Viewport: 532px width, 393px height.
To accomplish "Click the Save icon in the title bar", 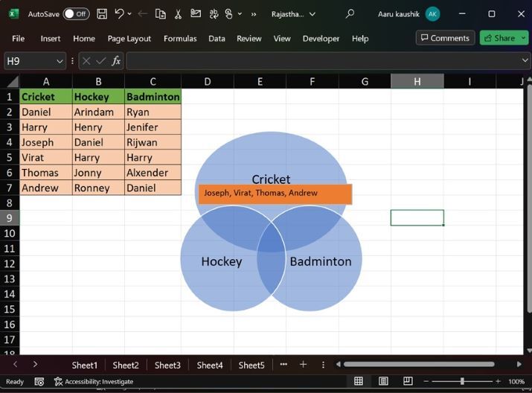I will (102, 14).
